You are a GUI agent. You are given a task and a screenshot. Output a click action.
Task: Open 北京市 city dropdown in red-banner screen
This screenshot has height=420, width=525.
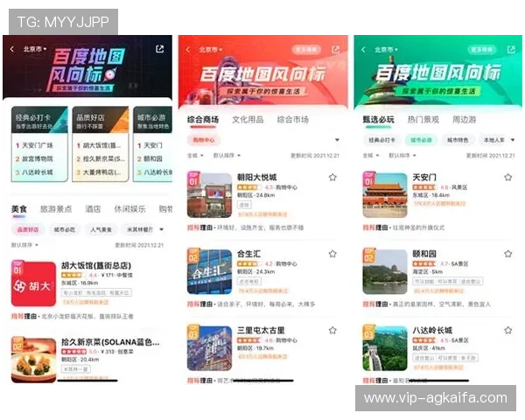pos(211,50)
